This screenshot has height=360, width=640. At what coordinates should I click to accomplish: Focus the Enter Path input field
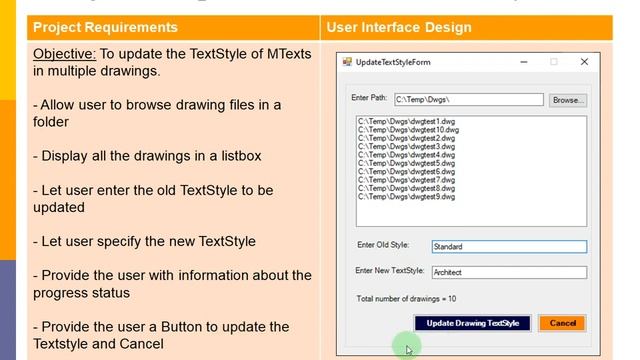click(x=469, y=100)
